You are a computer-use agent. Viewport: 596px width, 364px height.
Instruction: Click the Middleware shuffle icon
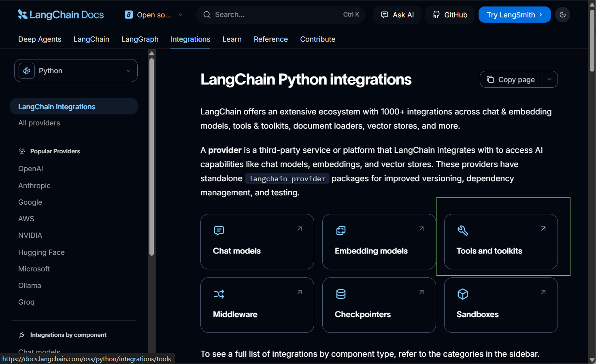click(x=219, y=294)
